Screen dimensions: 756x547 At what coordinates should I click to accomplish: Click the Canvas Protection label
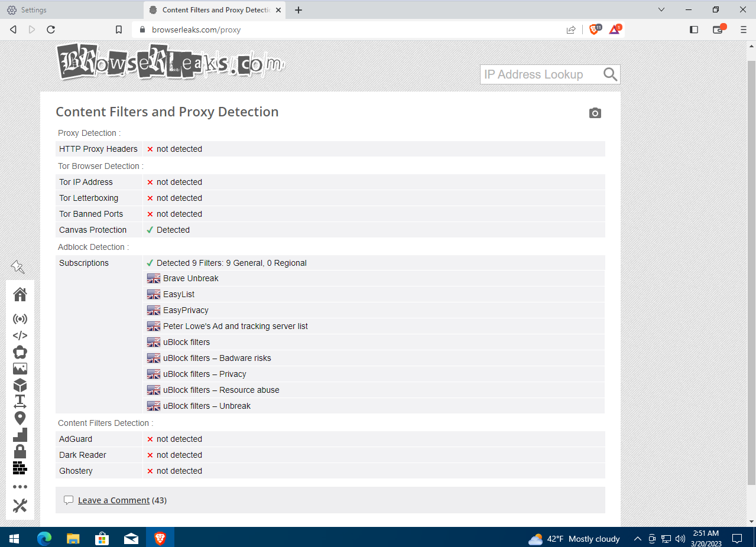93,230
